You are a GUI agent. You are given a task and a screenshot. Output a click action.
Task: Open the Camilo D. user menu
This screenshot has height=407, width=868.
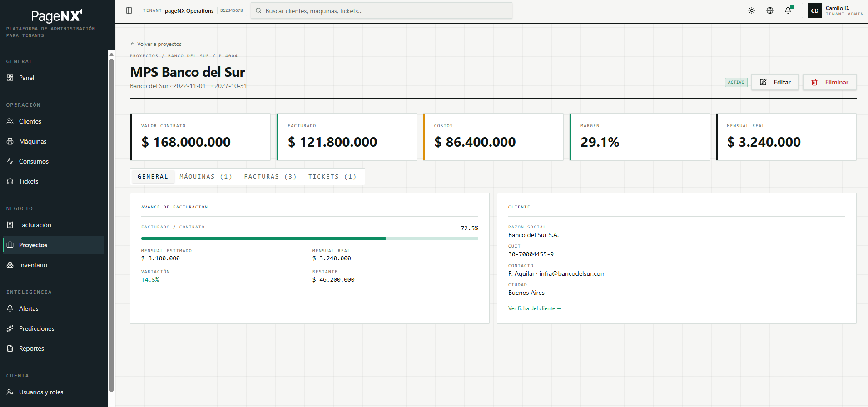click(x=836, y=10)
